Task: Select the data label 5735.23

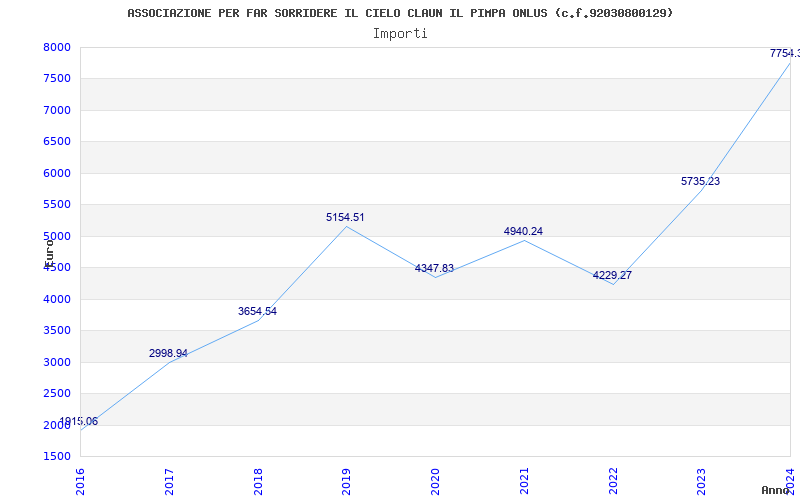Action: 701,181
